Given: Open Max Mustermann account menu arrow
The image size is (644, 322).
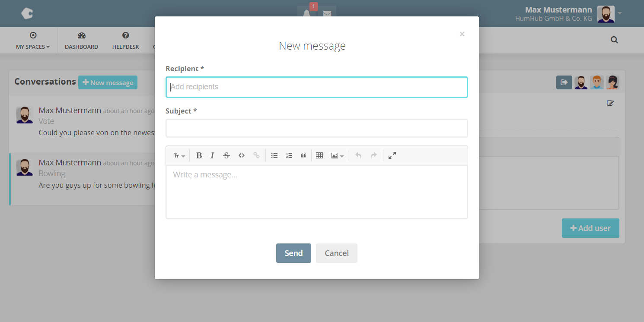Looking at the screenshot, I should coord(620,13).
